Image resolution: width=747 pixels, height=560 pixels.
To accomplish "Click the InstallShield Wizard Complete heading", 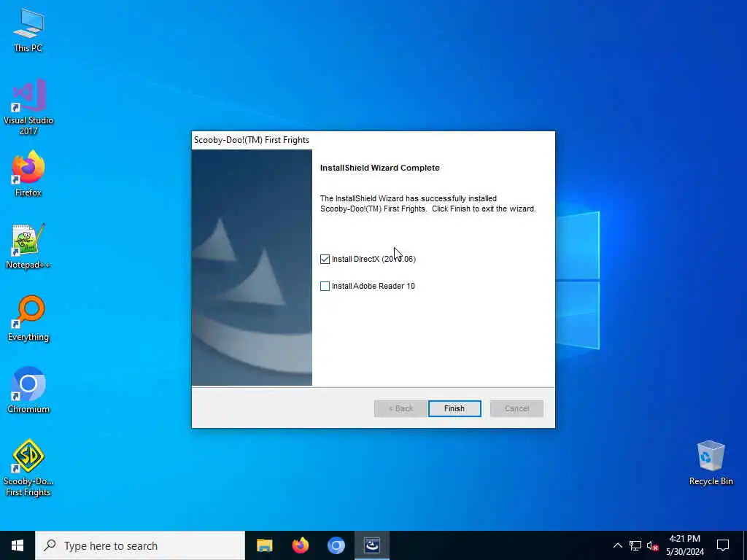I will pos(379,168).
